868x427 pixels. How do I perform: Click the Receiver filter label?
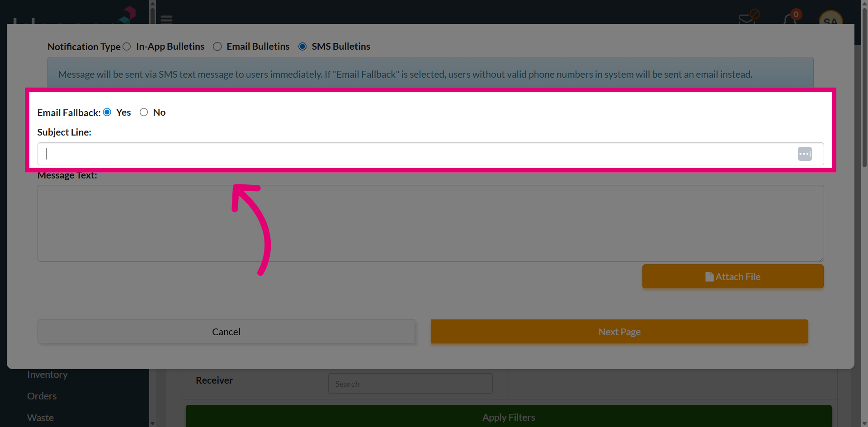pos(214,380)
